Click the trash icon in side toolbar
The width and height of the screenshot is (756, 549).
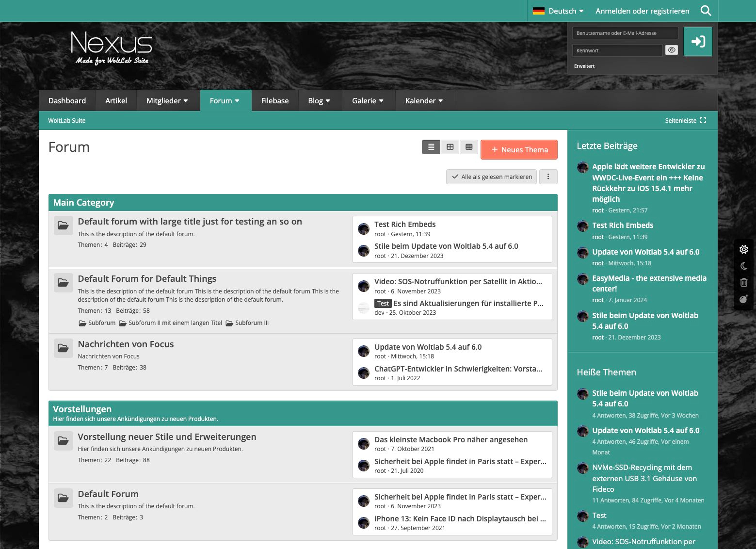(x=744, y=282)
